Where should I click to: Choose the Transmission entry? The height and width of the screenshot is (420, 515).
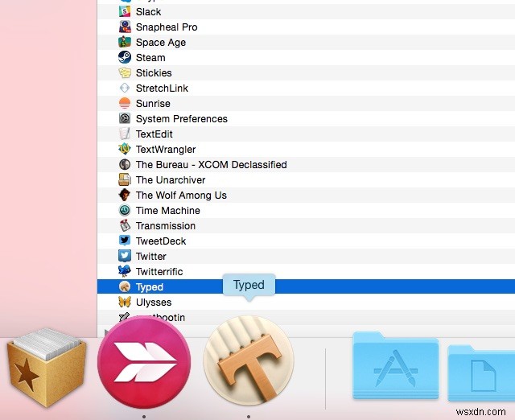pyautogui.click(x=166, y=225)
